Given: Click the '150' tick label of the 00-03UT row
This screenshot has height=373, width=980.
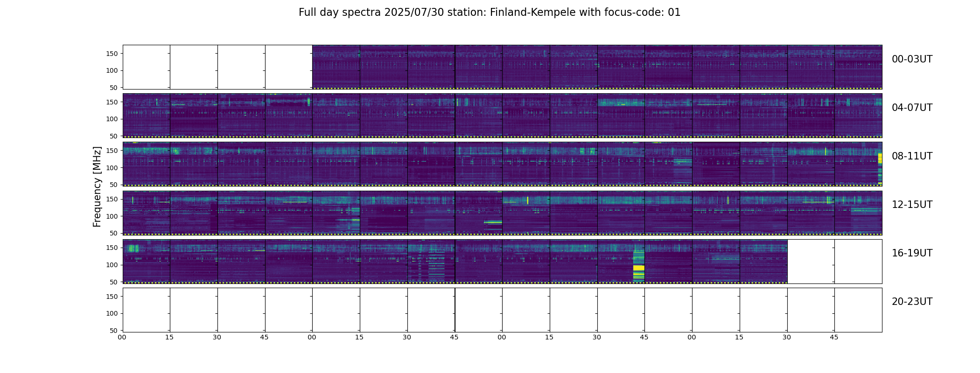Looking at the screenshot, I should point(112,54).
